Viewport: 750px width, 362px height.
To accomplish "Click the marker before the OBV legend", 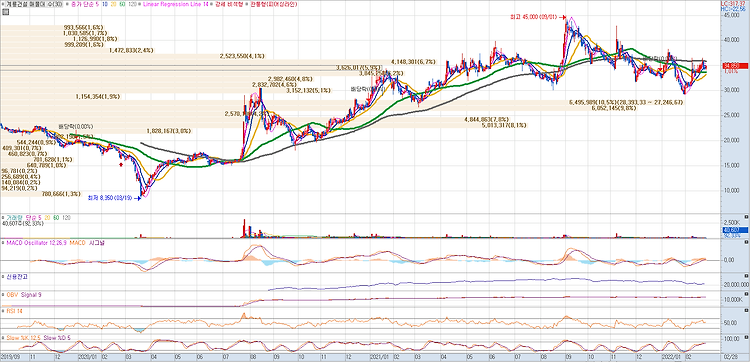I will pyautogui.click(x=2, y=295).
